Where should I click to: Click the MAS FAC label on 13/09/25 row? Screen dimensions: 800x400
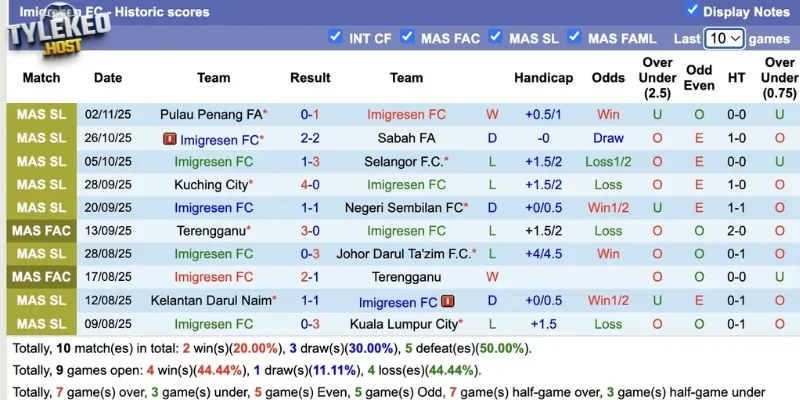coord(41,231)
